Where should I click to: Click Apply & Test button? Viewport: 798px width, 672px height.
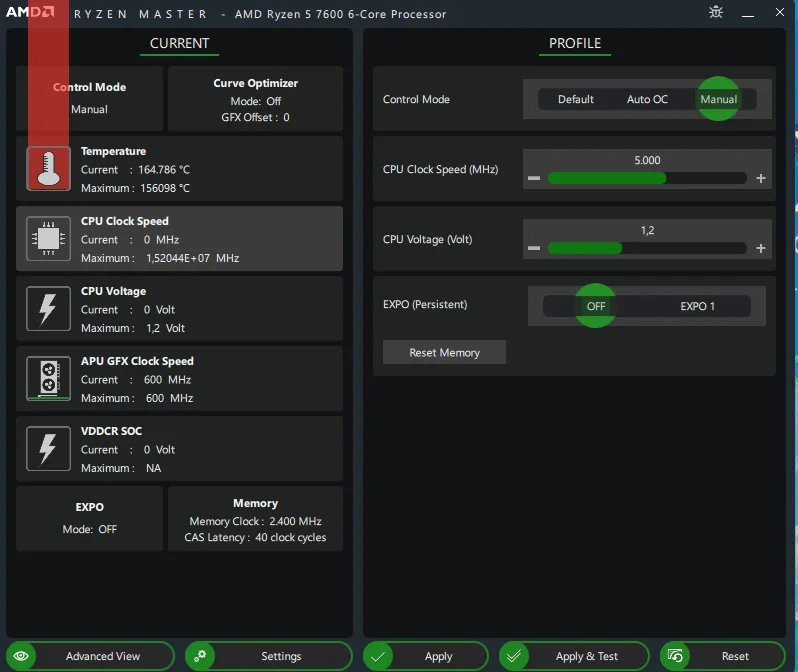coord(574,656)
